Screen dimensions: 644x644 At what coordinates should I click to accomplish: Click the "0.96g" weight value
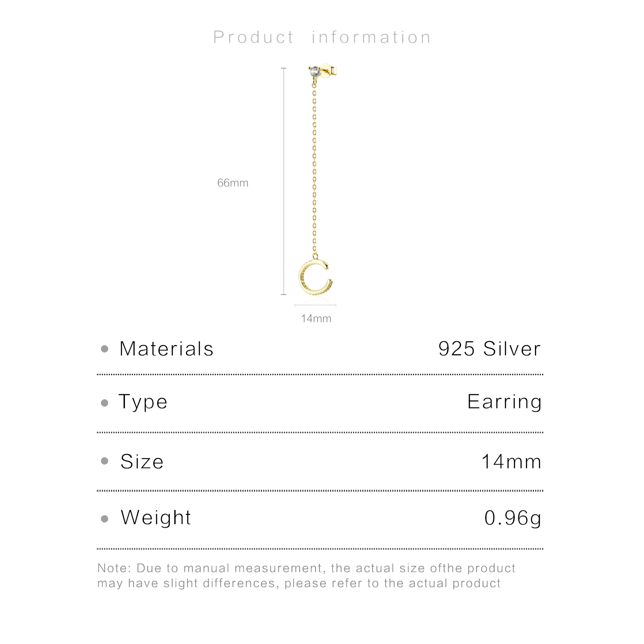513,518
